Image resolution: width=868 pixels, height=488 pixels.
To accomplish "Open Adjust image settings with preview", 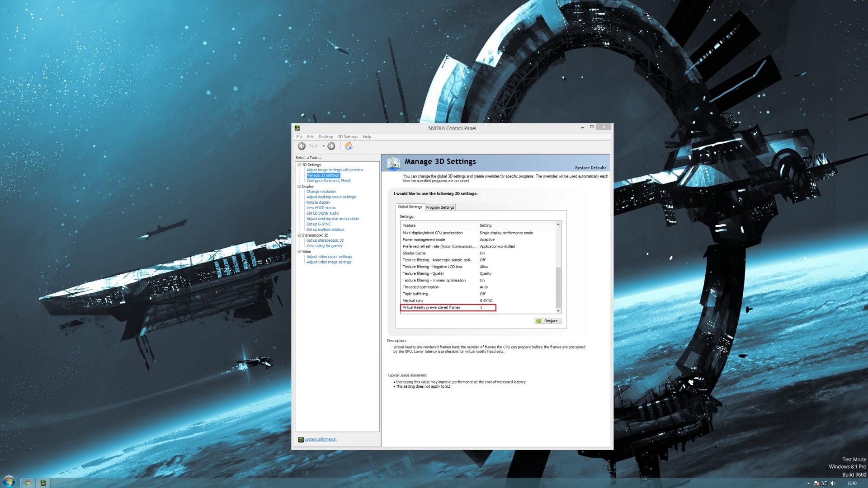I will [335, 170].
